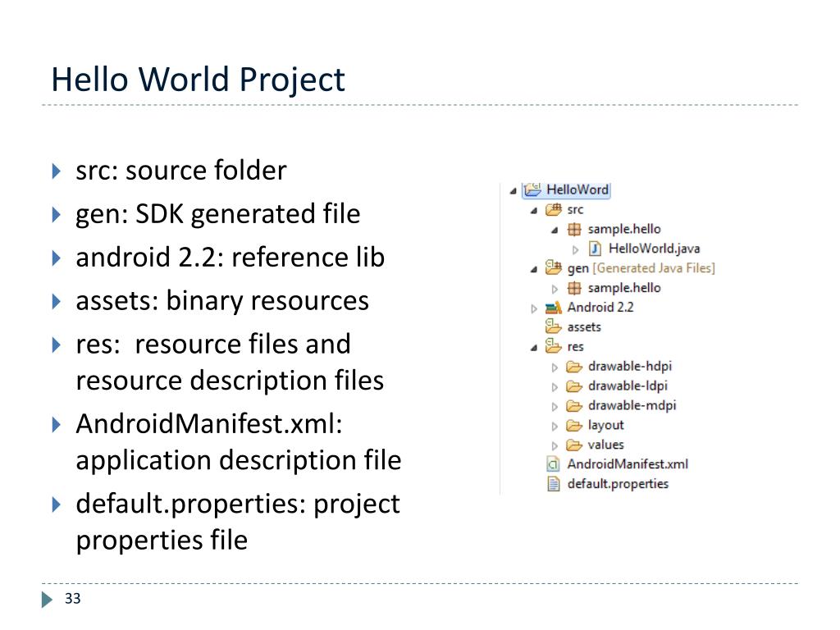Click the layout folder icon
Screen dimensions: 840x630
(574, 426)
